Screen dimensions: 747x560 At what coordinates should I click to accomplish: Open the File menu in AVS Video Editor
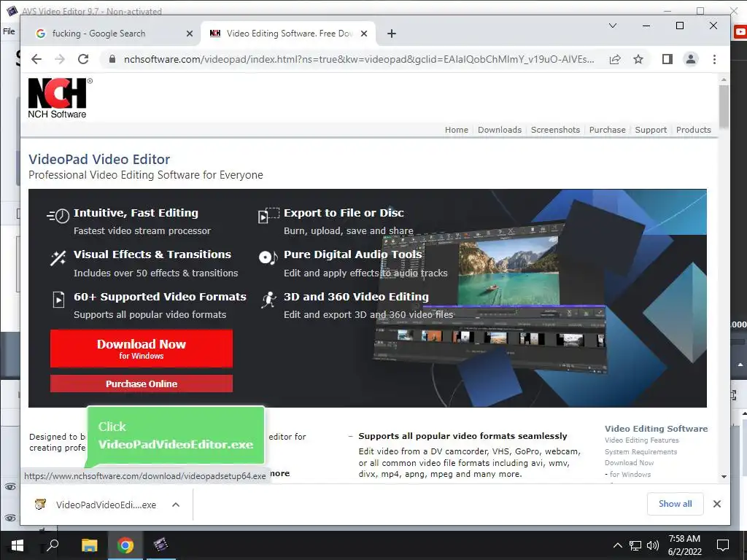point(9,31)
